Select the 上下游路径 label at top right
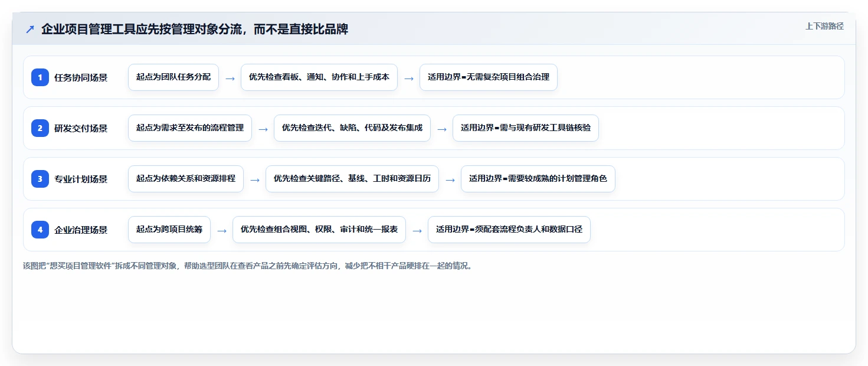This screenshot has width=868, height=366. (824, 26)
